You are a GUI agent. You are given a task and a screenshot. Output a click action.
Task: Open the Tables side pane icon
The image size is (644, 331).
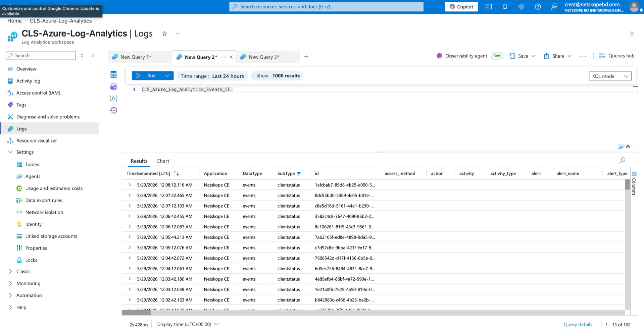point(113,75)
